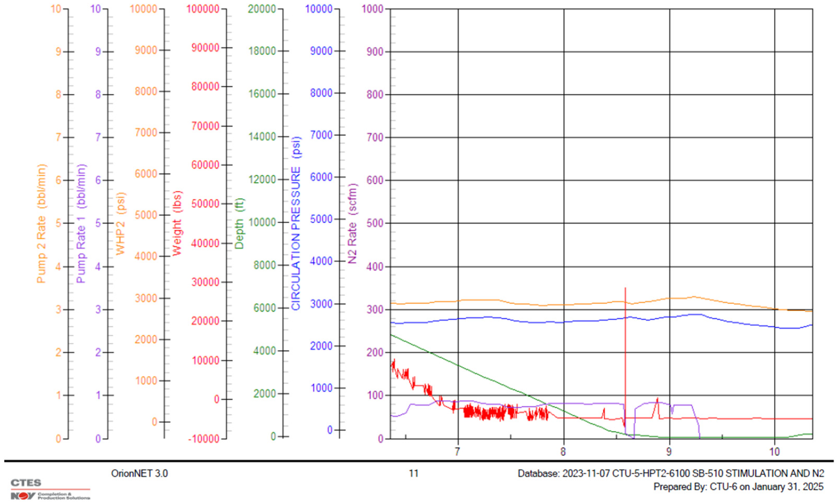837x504 pixels.
Task: Click the 20000 tick on Depth scale
Action: coord(261,9)
